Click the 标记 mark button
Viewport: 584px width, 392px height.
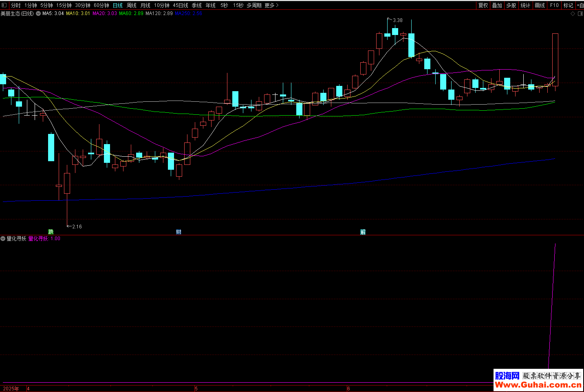568,5
